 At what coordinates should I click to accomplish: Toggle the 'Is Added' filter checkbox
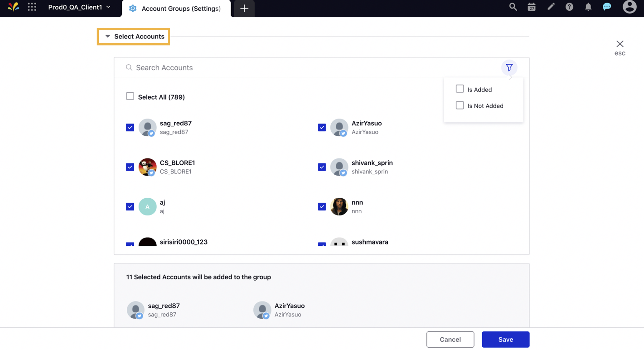[x=460, y=89]
